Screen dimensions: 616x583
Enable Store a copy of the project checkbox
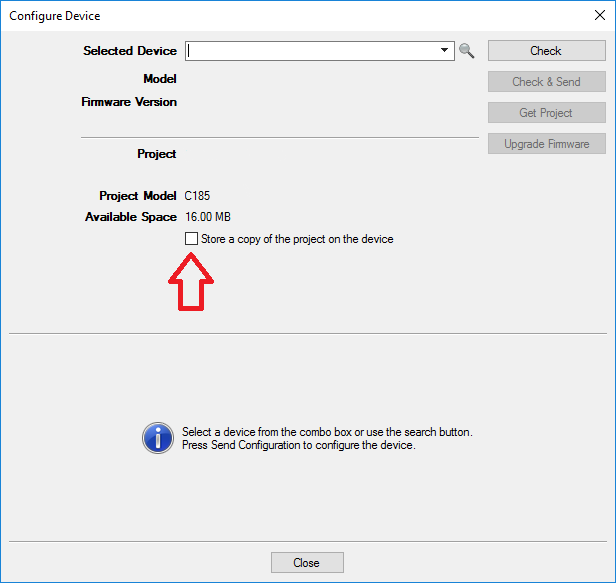[x=191, y=239]
